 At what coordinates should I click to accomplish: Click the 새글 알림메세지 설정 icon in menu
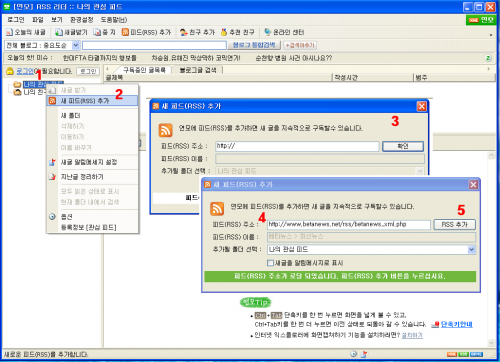[52, 162]
